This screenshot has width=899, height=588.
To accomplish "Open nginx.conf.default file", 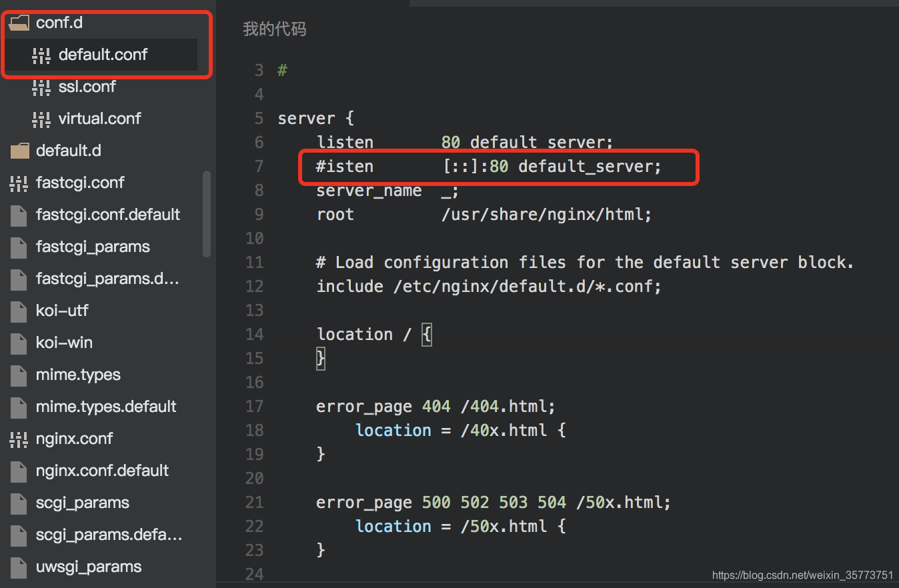I will tap(103, 471).
